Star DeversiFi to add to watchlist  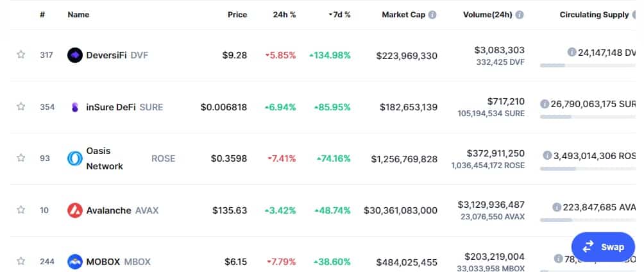[x=21, y=55]
